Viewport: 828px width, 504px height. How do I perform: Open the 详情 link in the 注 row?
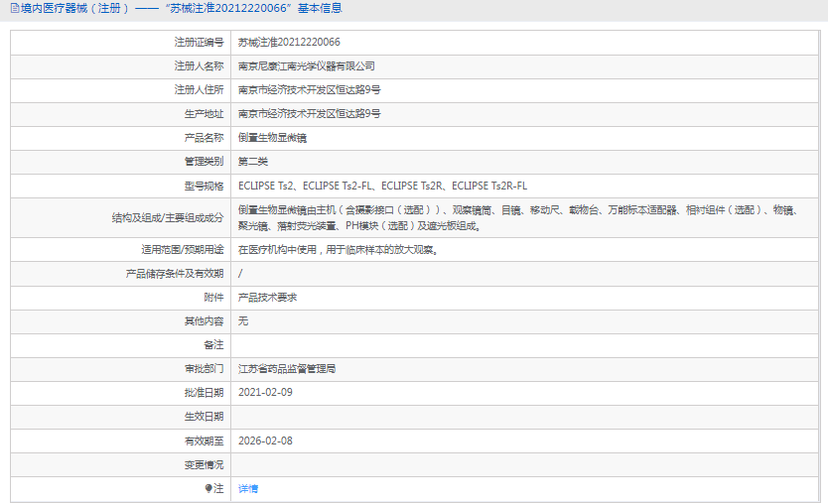[247, 489]
